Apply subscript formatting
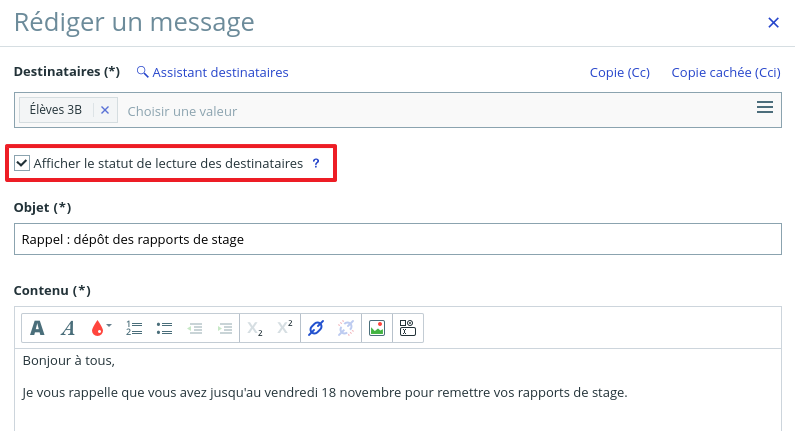 coord(255,328)
